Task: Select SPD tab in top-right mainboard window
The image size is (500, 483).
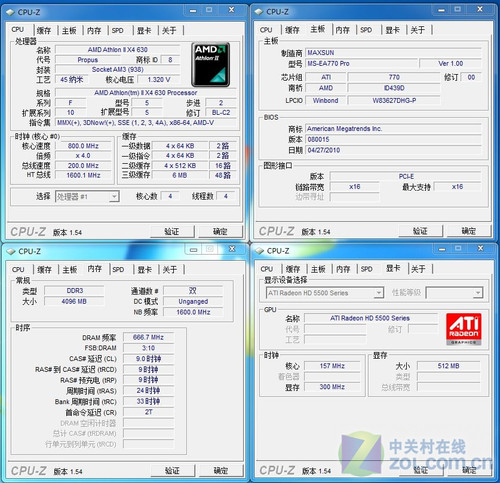Action: 366,30
